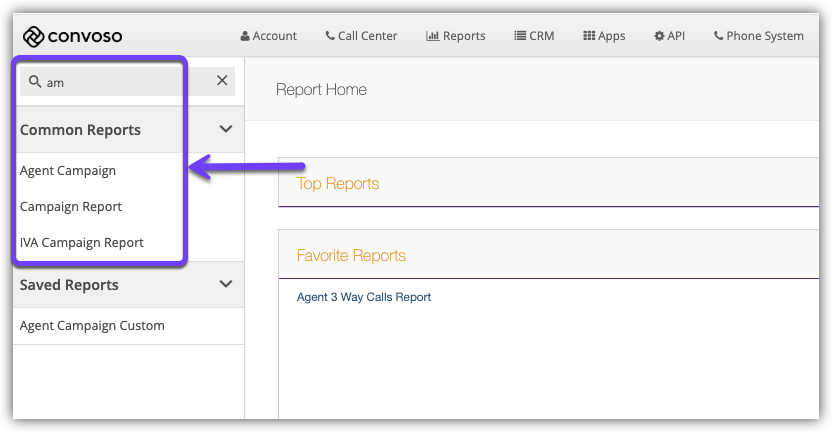Click the Call Center phone icon
The image size is (832, 432).
(330, 36)
